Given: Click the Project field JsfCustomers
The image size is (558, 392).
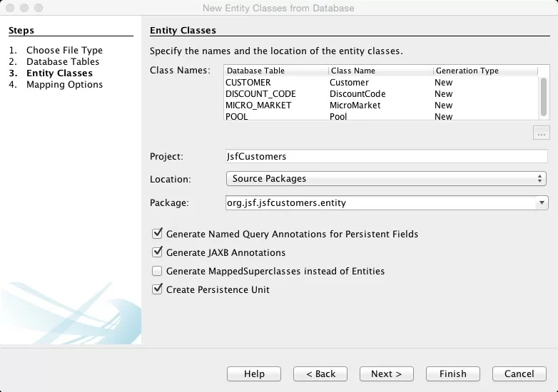Looking at the screenshot, I should [x=387, y=156].
